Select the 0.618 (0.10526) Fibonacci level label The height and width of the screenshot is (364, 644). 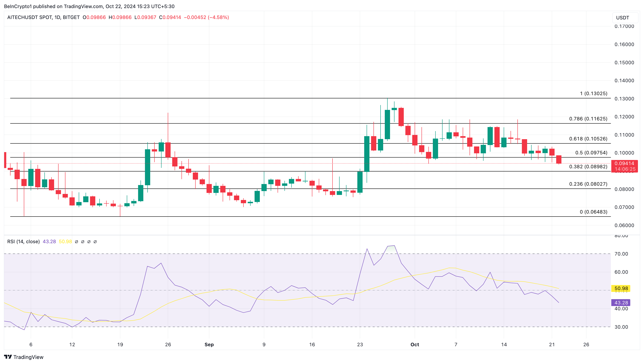588,139
